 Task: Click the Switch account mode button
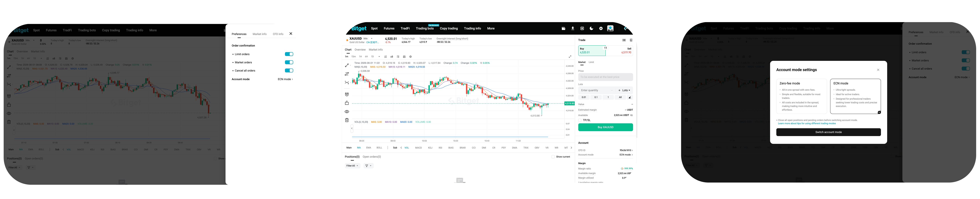[x=828, y=132]
